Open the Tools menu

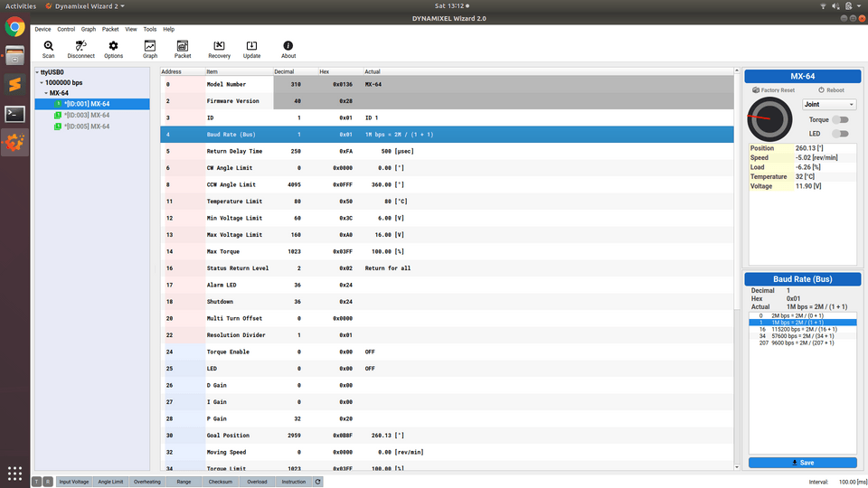click(149, 29)
